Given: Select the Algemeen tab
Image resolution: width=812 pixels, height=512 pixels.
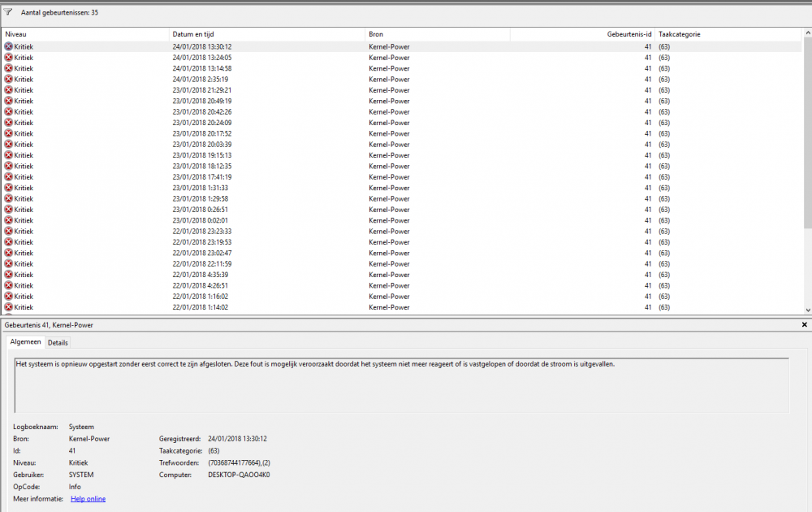Looking at the screenshot, I should coord(25,342).
